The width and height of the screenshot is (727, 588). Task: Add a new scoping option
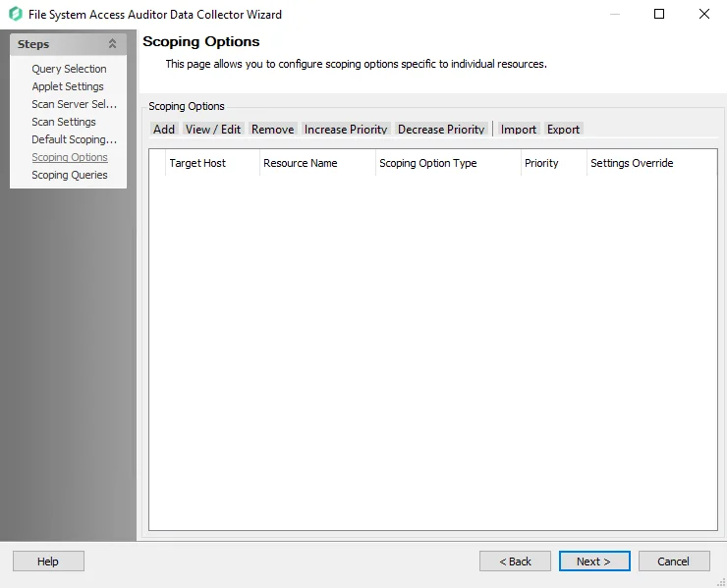(x=164, y=130)
